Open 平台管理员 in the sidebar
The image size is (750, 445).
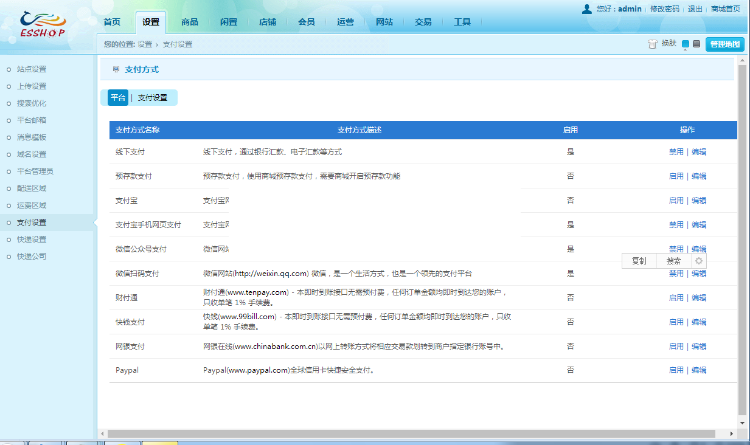tap(35, 171)
